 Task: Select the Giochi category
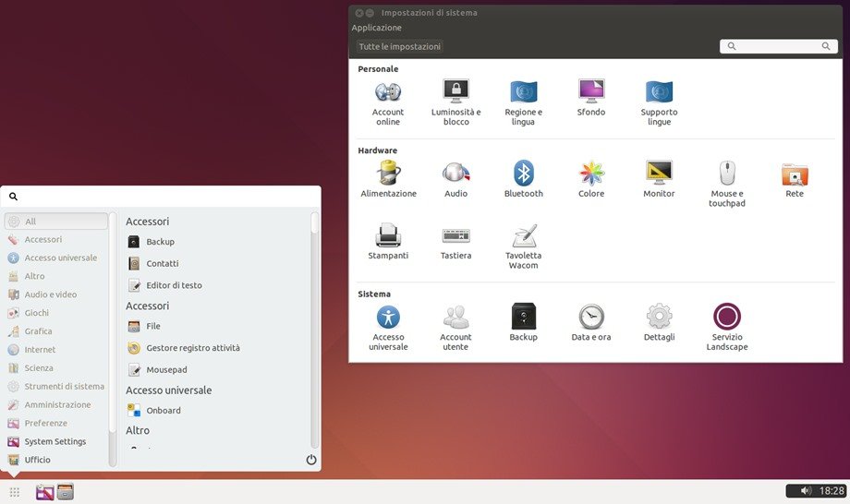(x=37, y=313)
